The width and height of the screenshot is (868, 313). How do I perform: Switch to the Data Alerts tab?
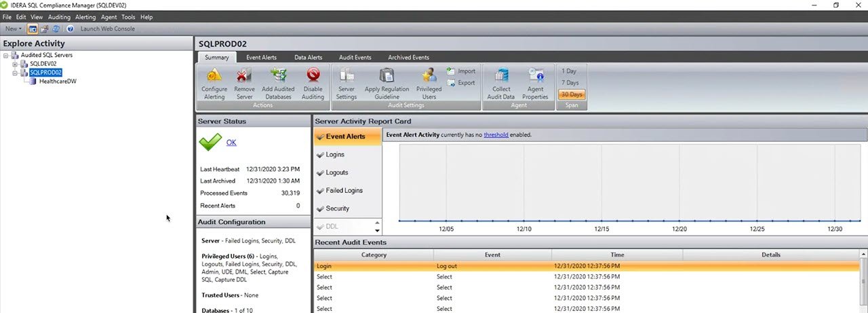(x=308, y=57)
